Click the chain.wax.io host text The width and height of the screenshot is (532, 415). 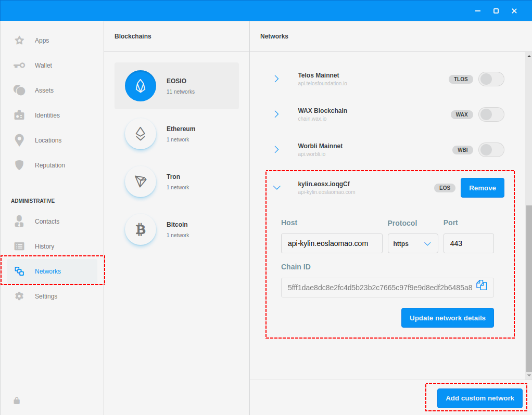click(x=312, y=119)
